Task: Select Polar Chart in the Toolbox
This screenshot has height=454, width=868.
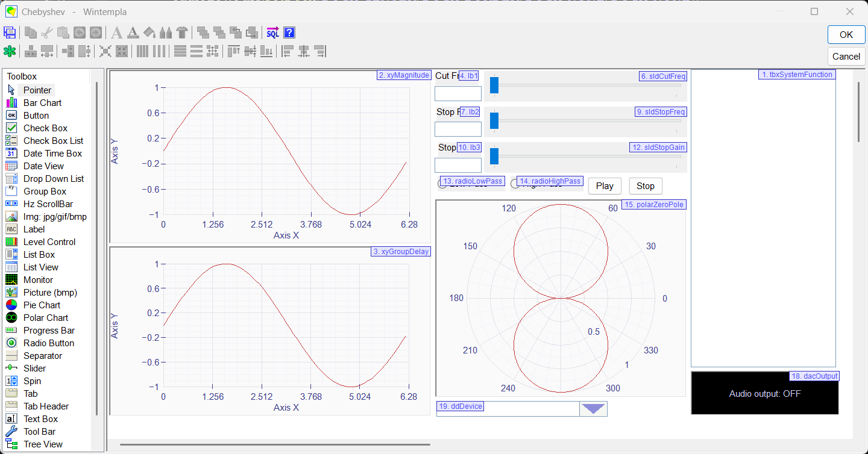Action: [x=46, y=318]
